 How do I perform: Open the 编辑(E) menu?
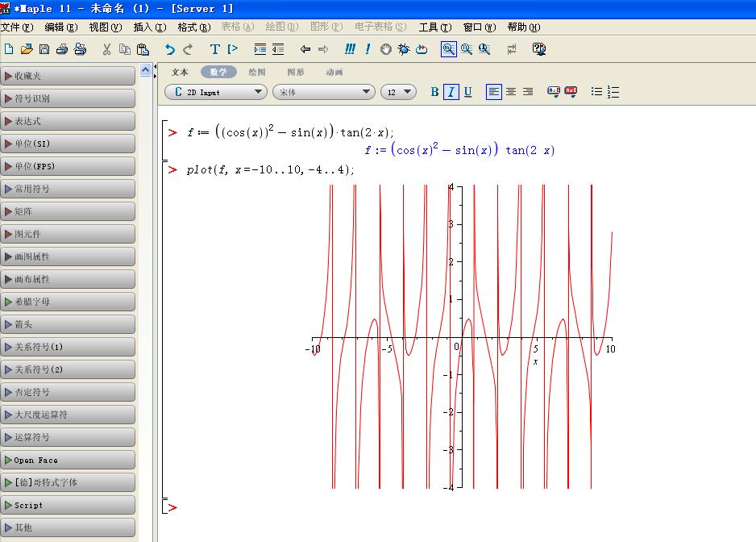pyautogui.click(x=61, y=27)
